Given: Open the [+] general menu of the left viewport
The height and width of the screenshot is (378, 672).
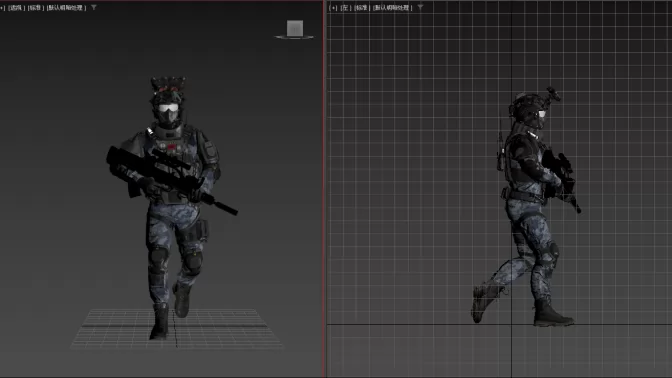Looking at the screenshot, I should (x=333, y=8).
